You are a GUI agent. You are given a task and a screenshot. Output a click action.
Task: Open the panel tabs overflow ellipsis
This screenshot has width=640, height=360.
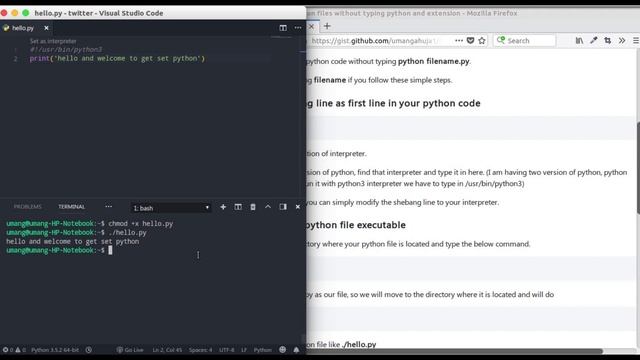108,207
